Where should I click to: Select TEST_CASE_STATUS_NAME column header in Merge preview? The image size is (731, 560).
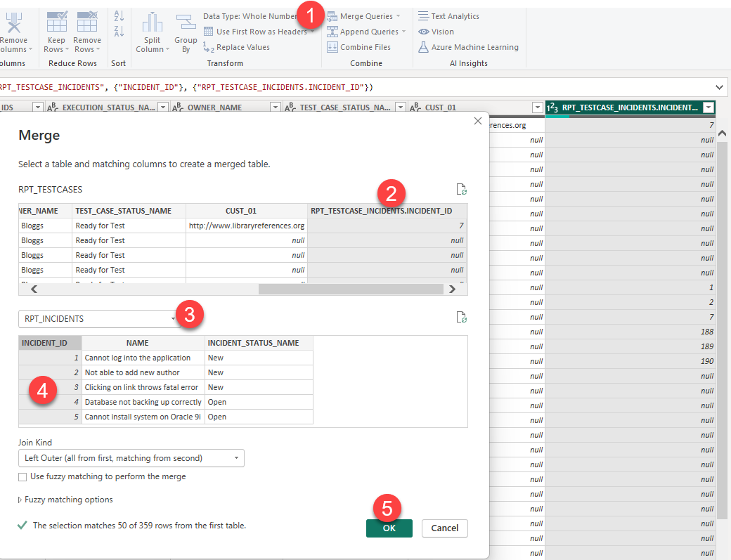pos(129,211)
